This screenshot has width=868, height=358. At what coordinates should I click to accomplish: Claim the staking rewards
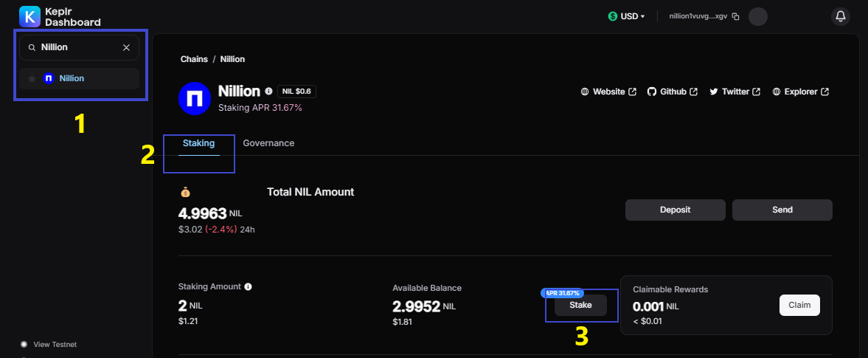pos(799,305)
